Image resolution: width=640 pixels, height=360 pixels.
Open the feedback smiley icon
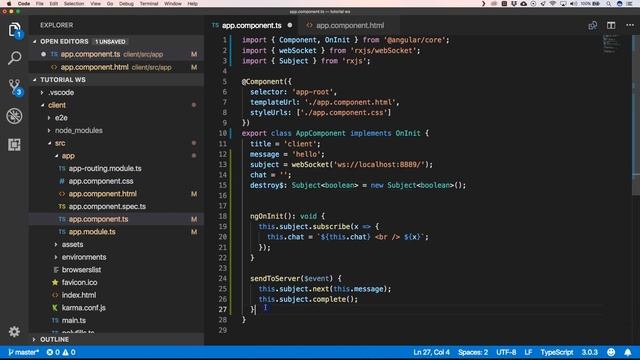611,352
